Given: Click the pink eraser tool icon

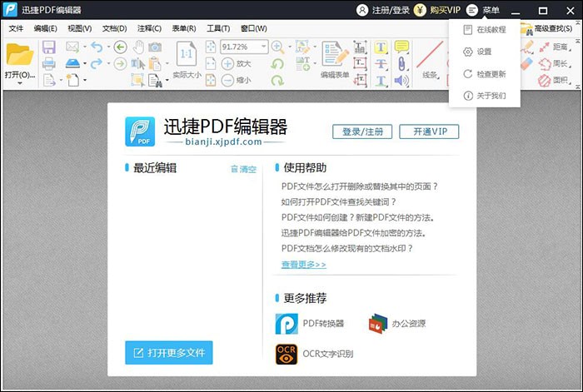Looking at the screenshot, I should click(x=527, y=64).
